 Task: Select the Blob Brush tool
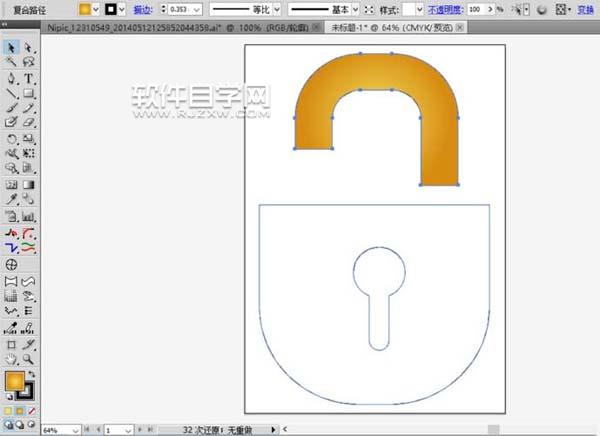point(11,122)
